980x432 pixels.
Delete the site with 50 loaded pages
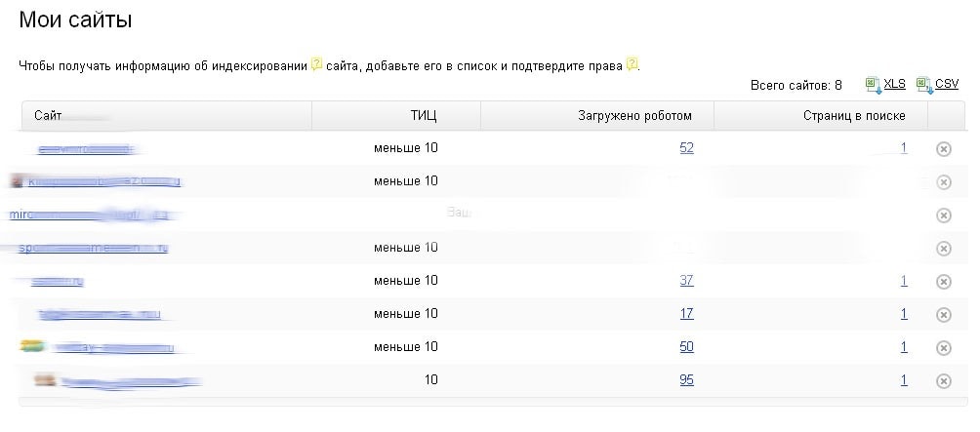coord(943,348)
